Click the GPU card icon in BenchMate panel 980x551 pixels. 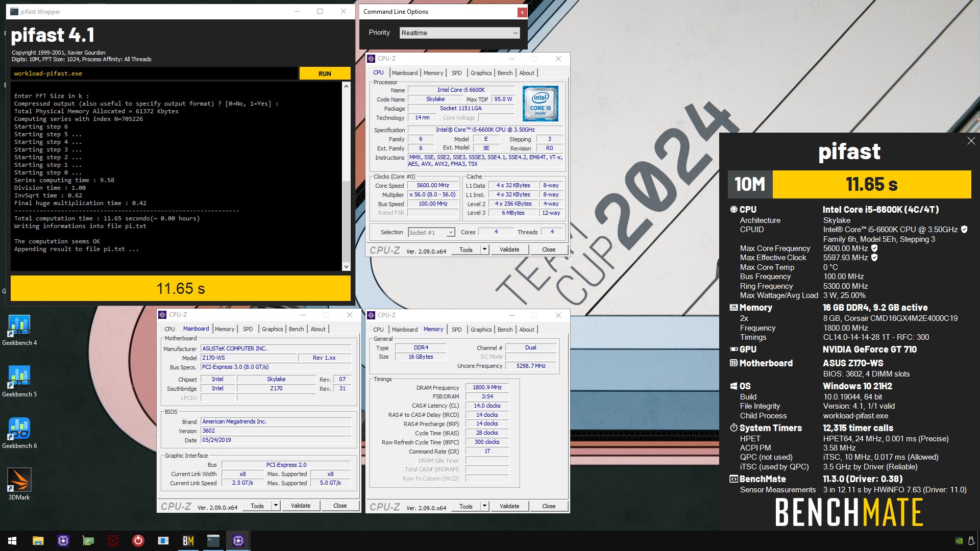pyautogui.click(x=733, y=349)
